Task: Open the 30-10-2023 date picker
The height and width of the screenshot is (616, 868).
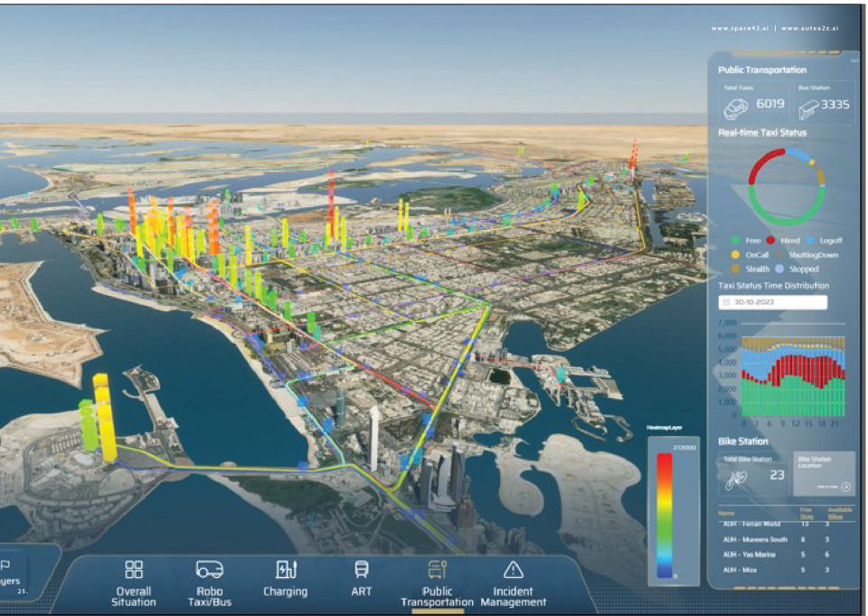Action: [x=773, y=302]
